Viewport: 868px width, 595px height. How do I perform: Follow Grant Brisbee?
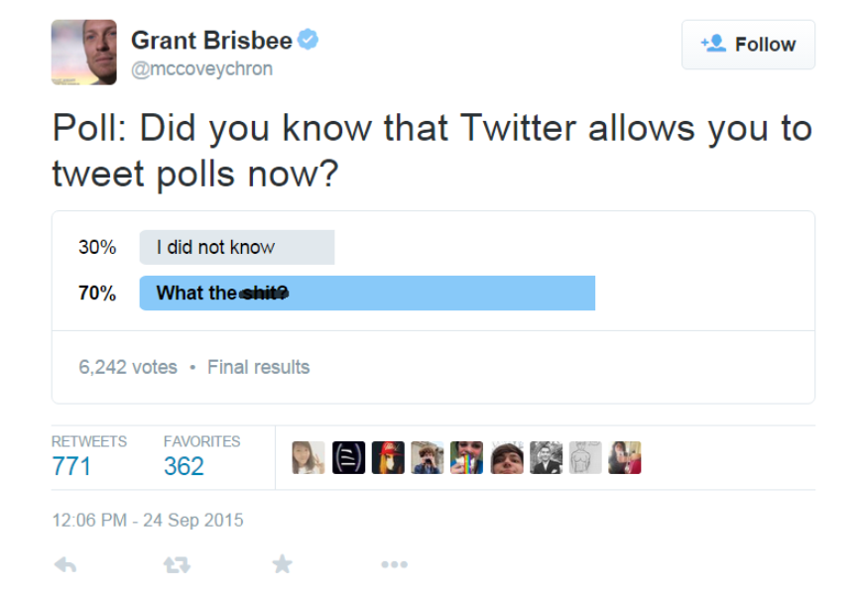pos(748,45)
